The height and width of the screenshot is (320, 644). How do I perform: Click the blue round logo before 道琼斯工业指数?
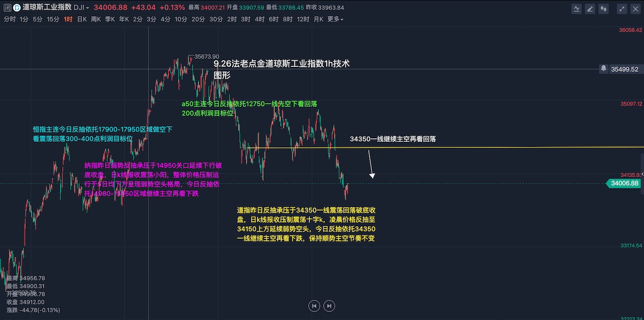[17, 8]
